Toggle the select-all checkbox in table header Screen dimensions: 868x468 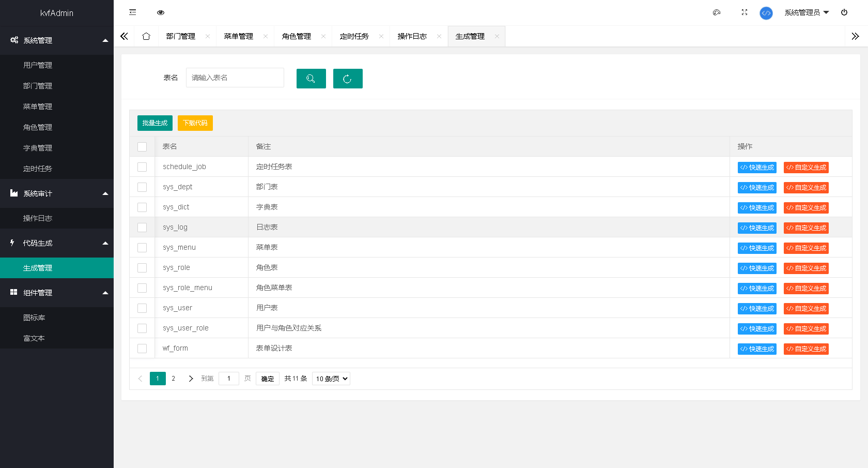click(142, 146)
